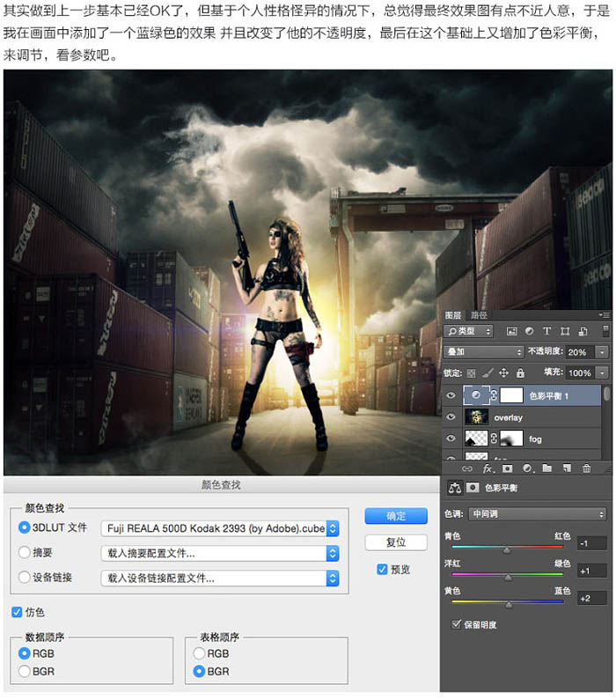Click the lock image pixels brush icon

pos(488,372)
